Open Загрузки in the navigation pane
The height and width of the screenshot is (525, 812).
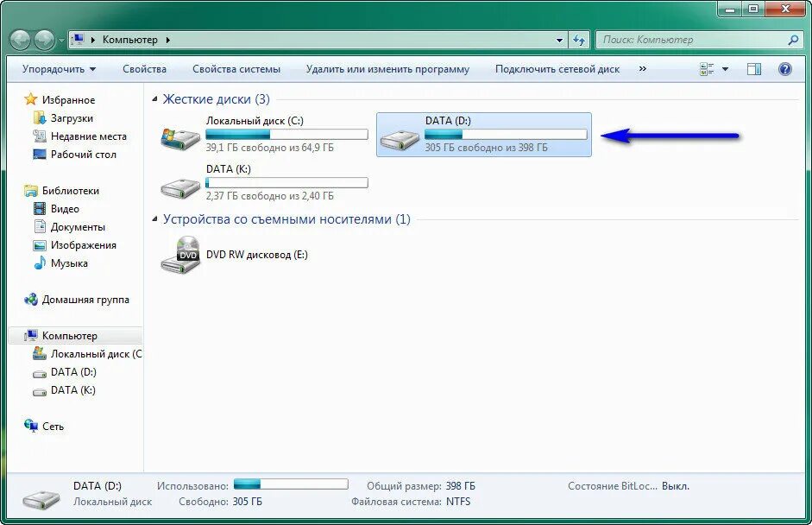[x=72, y=118]
